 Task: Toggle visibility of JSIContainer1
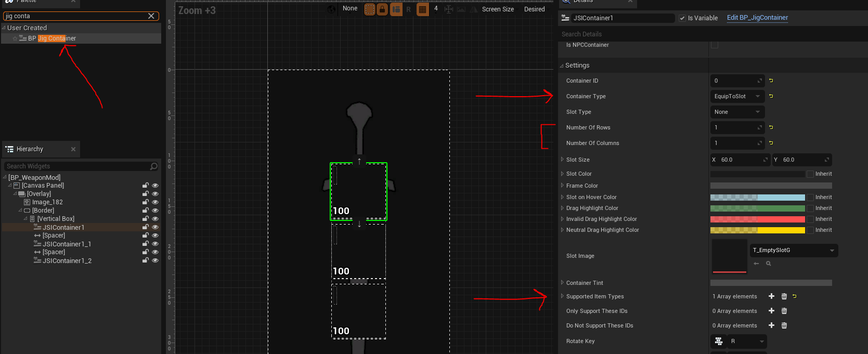pos(155,227)
